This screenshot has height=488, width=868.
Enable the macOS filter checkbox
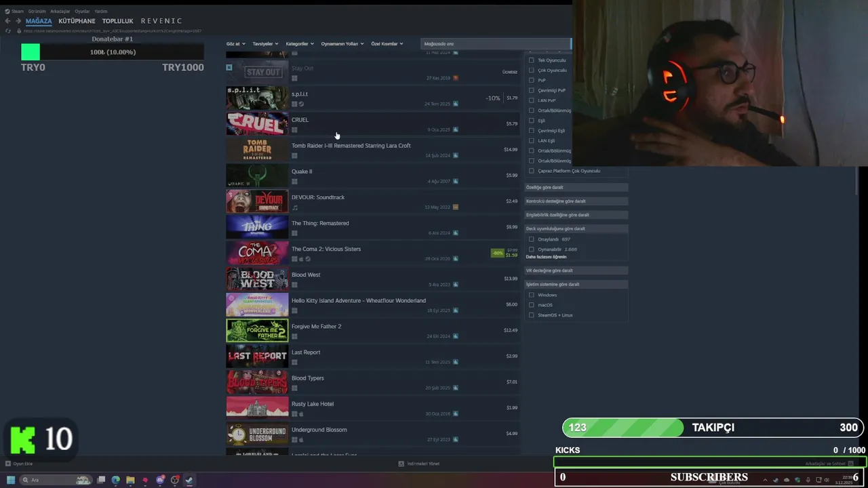tap(532, 305)
